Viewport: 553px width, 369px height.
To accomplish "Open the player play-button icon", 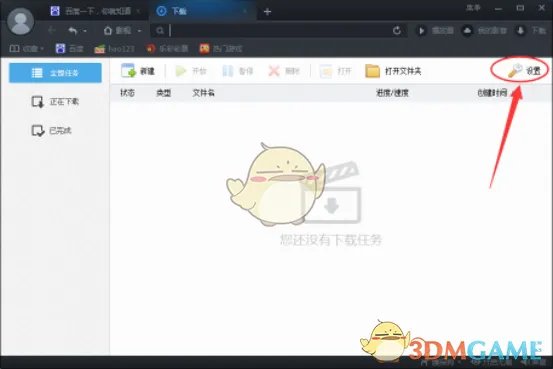I will 421,31.
